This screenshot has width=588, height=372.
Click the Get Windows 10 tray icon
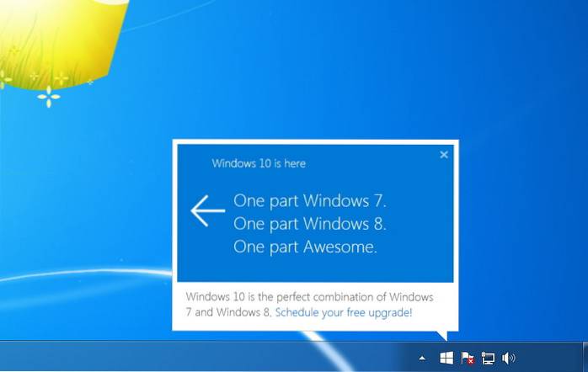[x=446, y=358]
